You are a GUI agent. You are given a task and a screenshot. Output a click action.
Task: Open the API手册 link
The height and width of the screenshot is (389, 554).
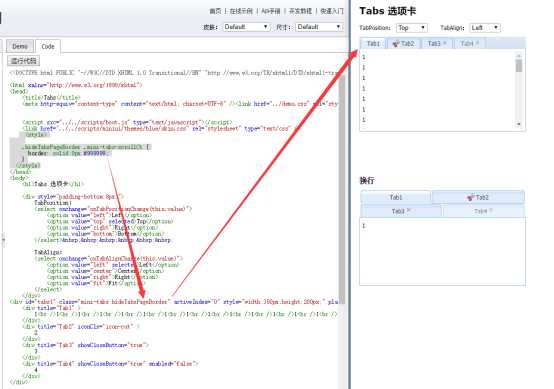tap(271, 11)
